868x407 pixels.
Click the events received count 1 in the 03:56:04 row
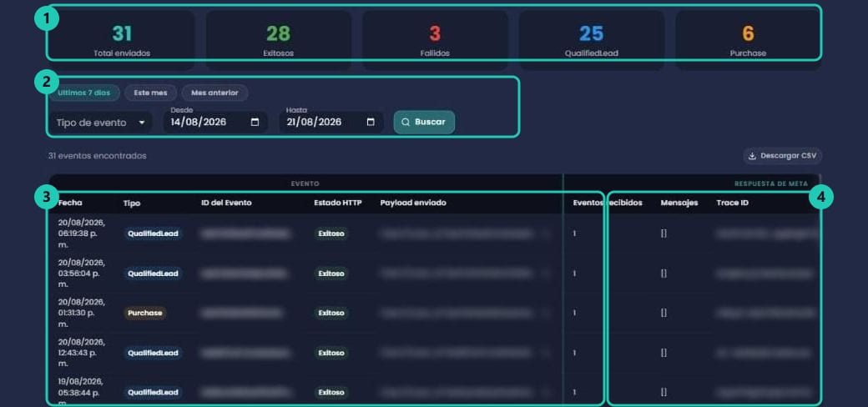coord(574,274)
